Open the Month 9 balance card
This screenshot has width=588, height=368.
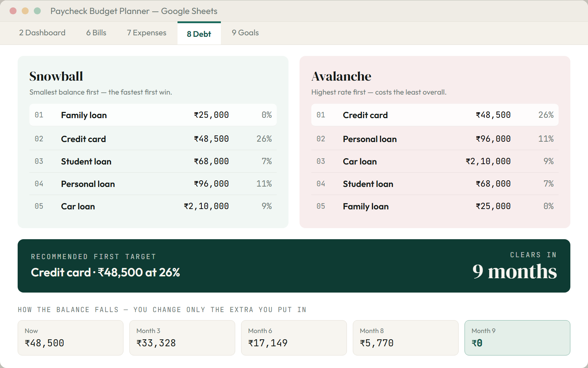pos(517,338)
